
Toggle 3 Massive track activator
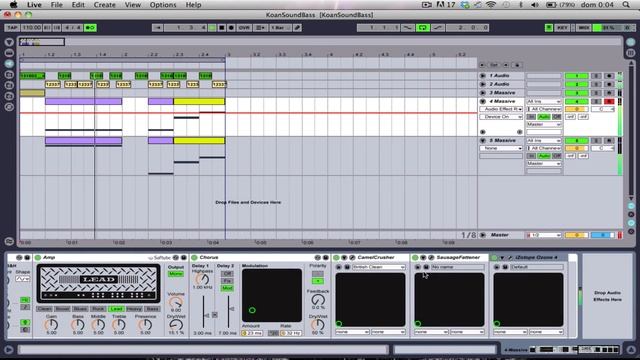tap(576, 93)
